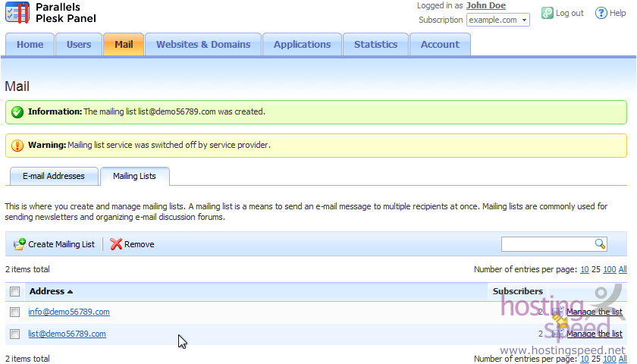The height and width of the screenshot is (364, 637).
Task: Click Manage the list for info@demo56789.com
Action: tap(595, 312)
